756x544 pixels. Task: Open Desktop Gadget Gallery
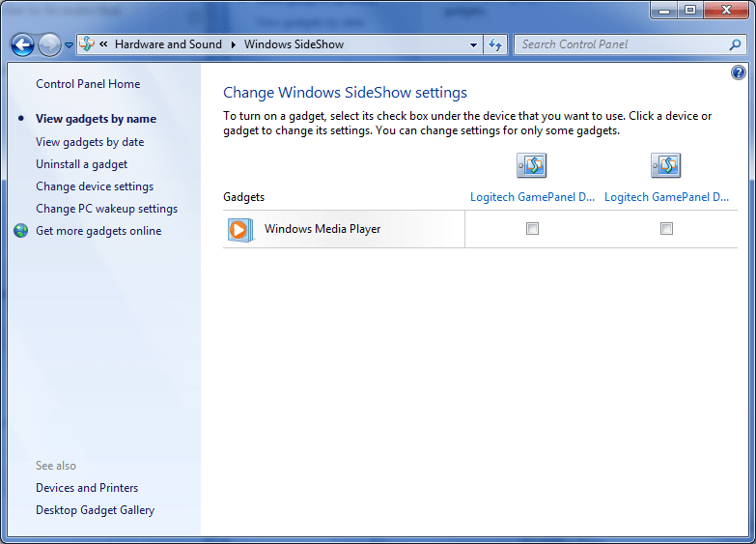95,510
